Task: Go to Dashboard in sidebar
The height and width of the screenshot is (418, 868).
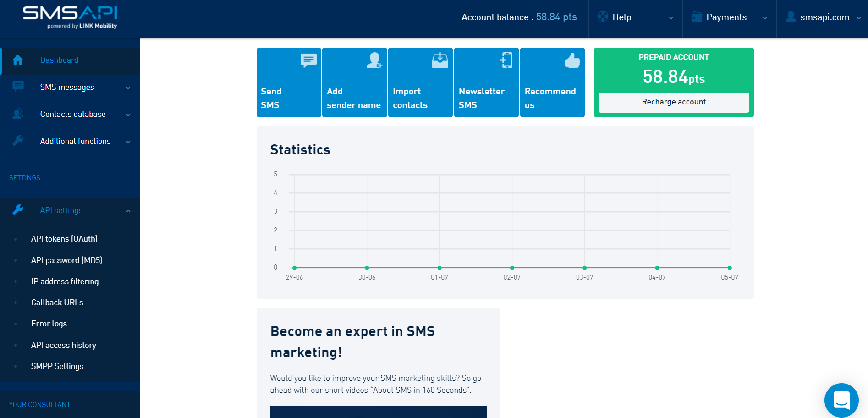Action: click(70, 60)
